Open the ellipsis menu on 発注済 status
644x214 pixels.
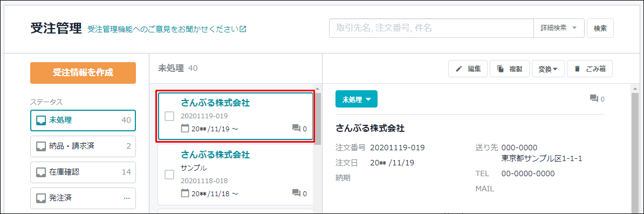pos(127,198)
